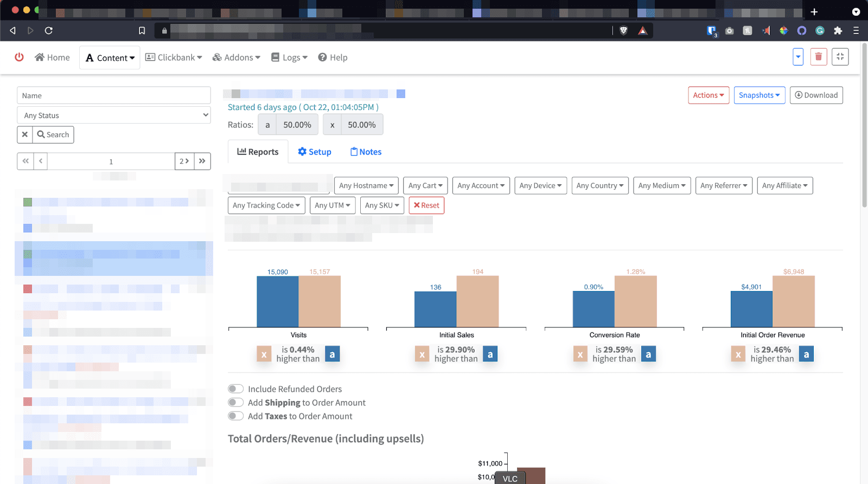Click the collapse fullscreen icon button

[840, 57]
